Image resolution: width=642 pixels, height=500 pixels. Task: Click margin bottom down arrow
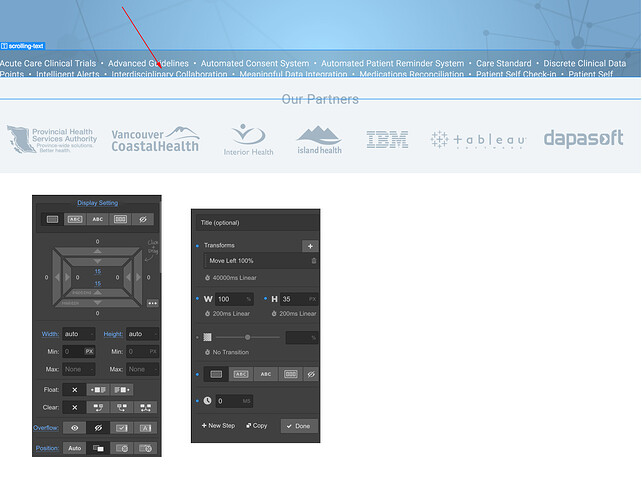point(97,303)
